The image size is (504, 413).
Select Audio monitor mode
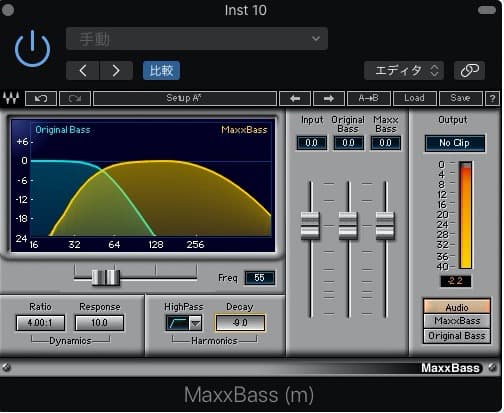[x=457, y=307]
